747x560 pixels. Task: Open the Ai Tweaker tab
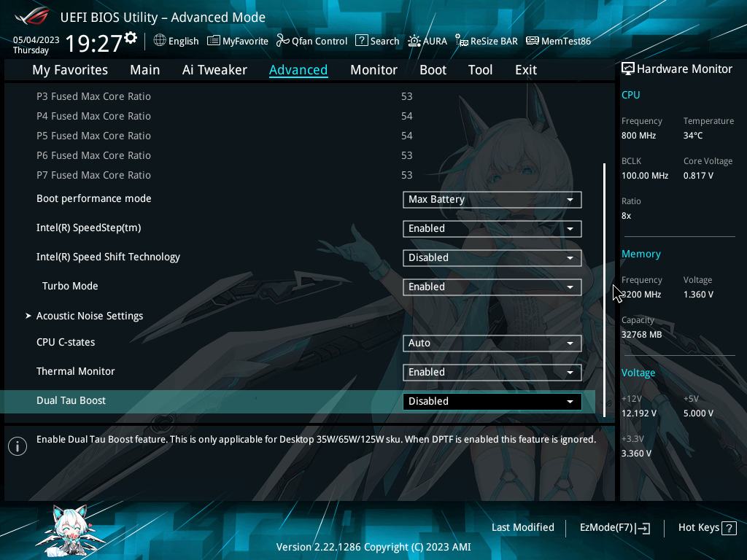[214, 70]
